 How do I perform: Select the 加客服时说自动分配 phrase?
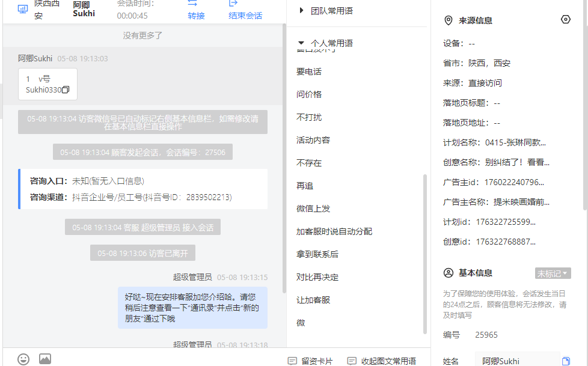click(x=334, y=232)
